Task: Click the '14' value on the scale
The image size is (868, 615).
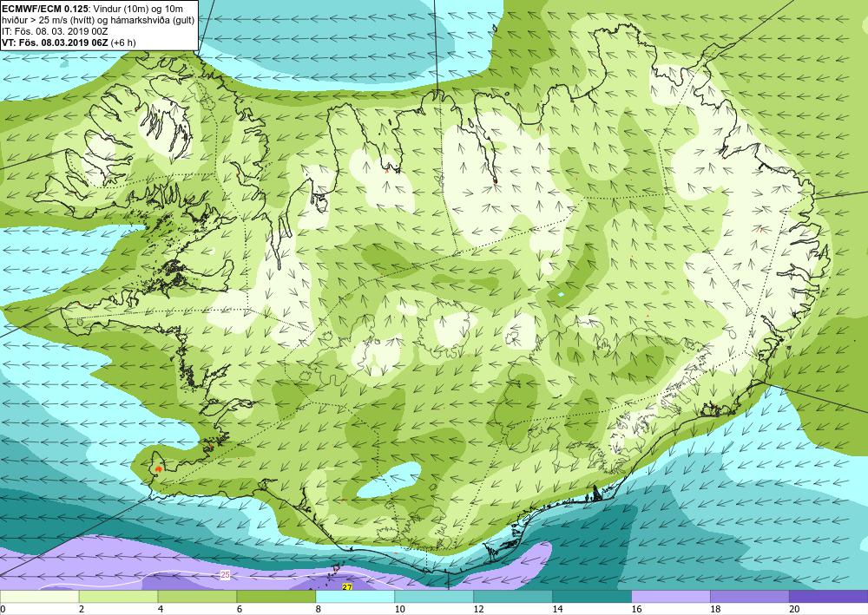Action: pos(557,609)
